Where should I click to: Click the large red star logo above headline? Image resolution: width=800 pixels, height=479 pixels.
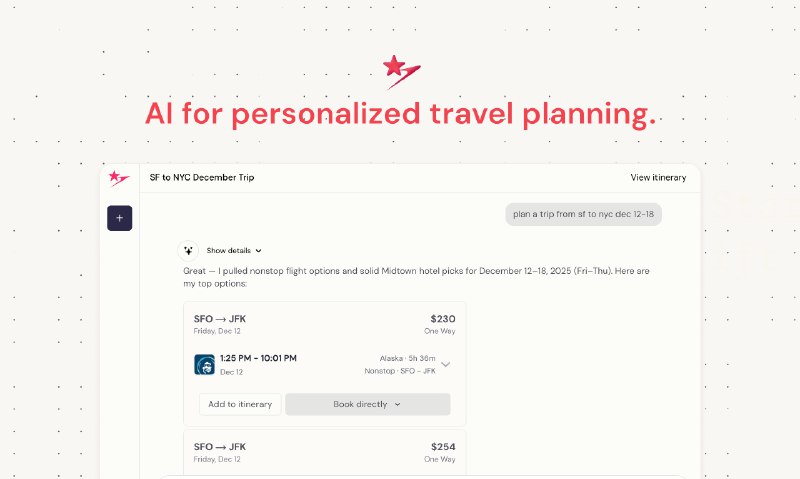click(x=402, y=72)
